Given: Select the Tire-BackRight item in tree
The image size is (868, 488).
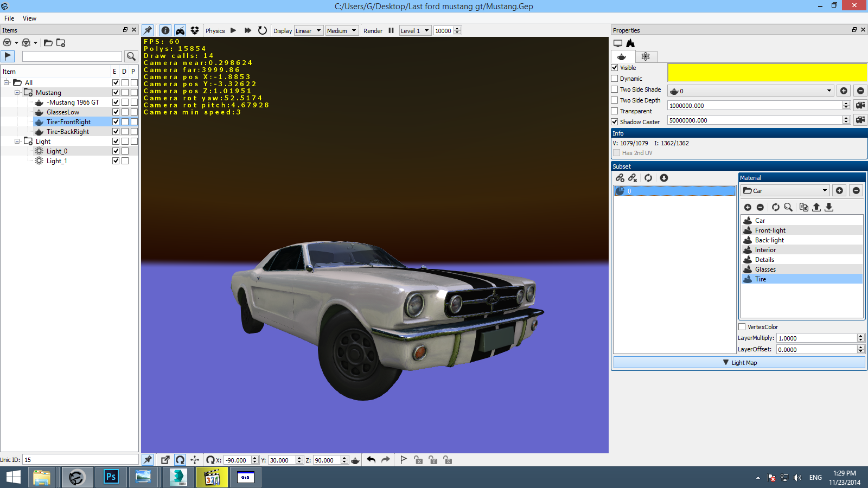Looking at the screenshot, I should [x=68, y=132].
